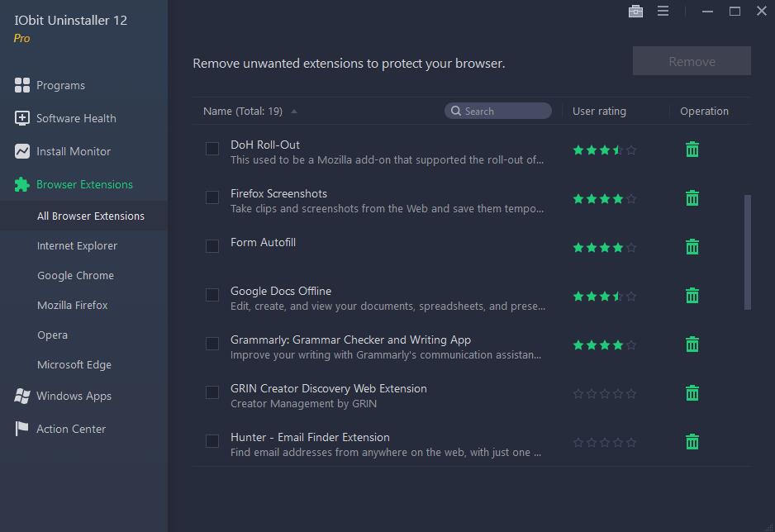Switch to Install Monitor

74,152
